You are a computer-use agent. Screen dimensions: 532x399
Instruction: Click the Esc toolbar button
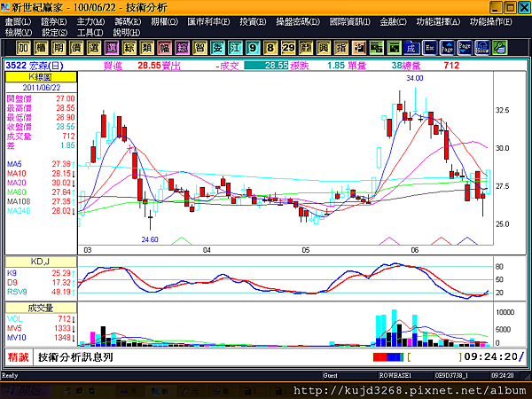pos(429,48)
